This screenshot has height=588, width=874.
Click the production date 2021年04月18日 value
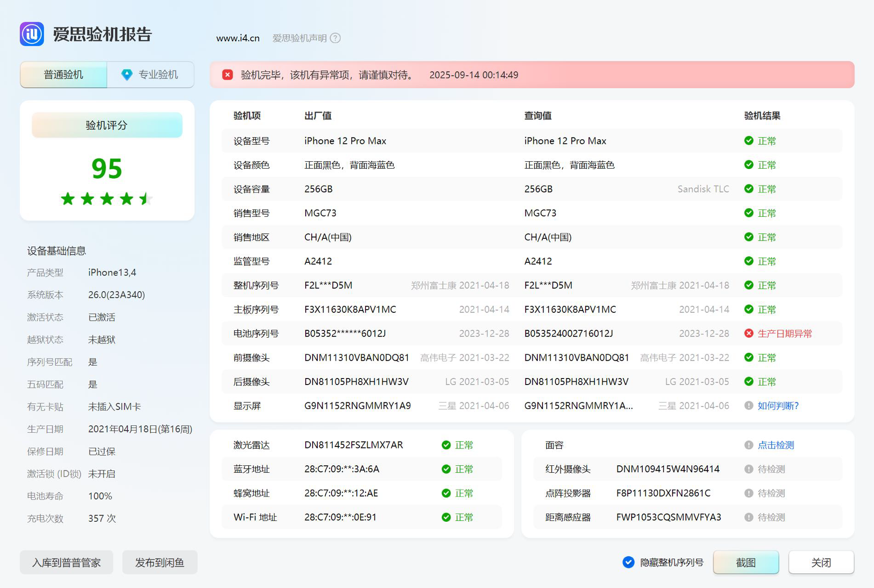140,429
